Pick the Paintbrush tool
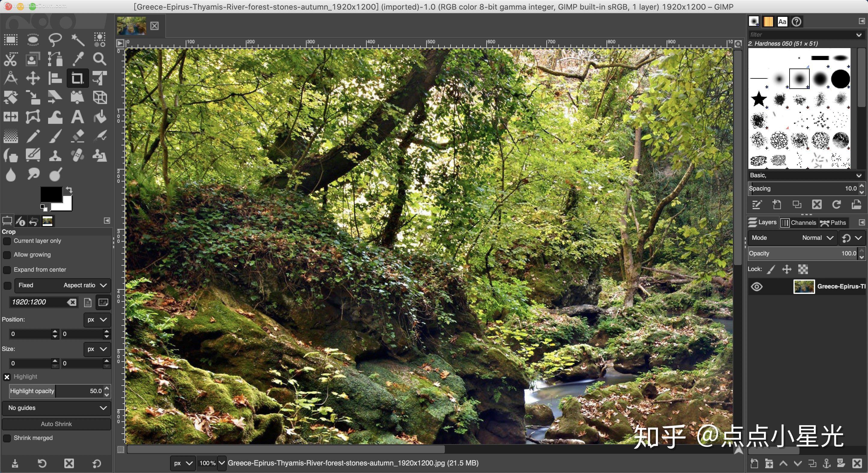The height and width of the screenshot is (473, 868). pos(55,136)
